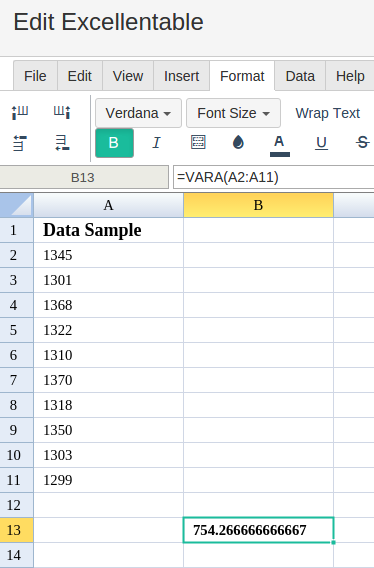Apply strikethrough formatting
Viewport: 374px width, 568px height.
(x=362, y=142)
